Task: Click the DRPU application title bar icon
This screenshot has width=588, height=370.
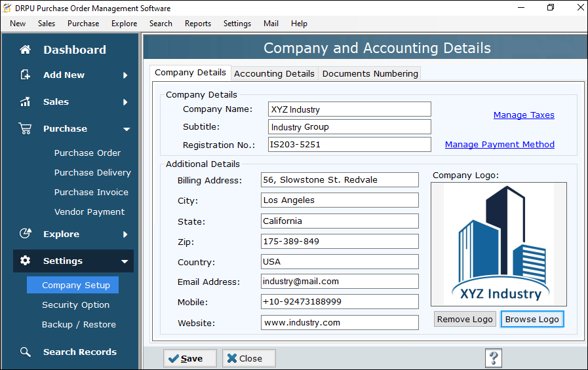Action: [x=7, y=8]
